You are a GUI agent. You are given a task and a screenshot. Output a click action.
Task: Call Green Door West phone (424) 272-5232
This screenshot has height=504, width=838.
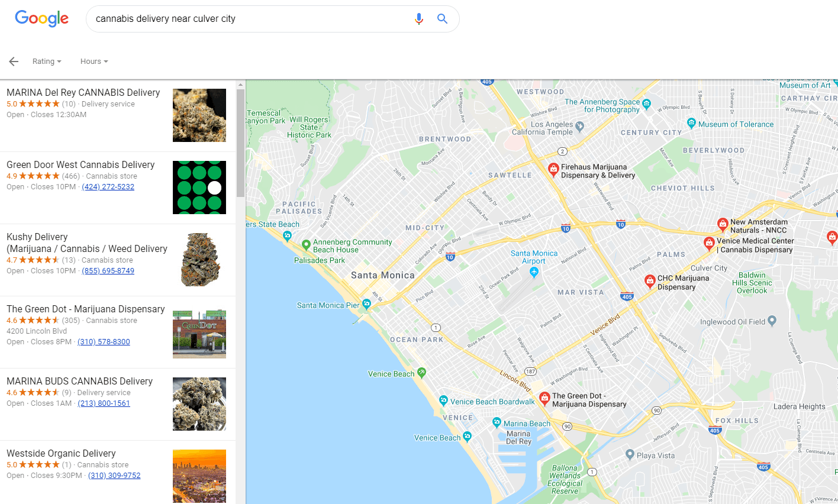pos(108,187)
